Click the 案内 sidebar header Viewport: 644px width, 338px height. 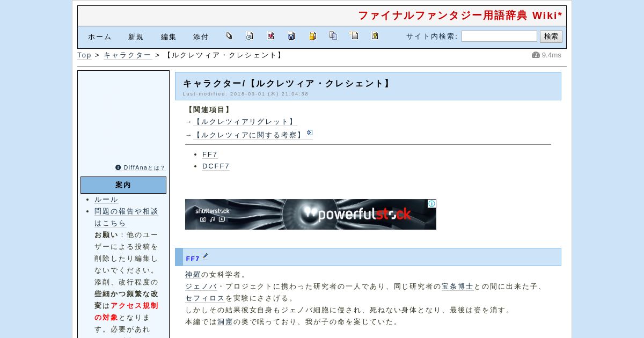tap(123, 185)
